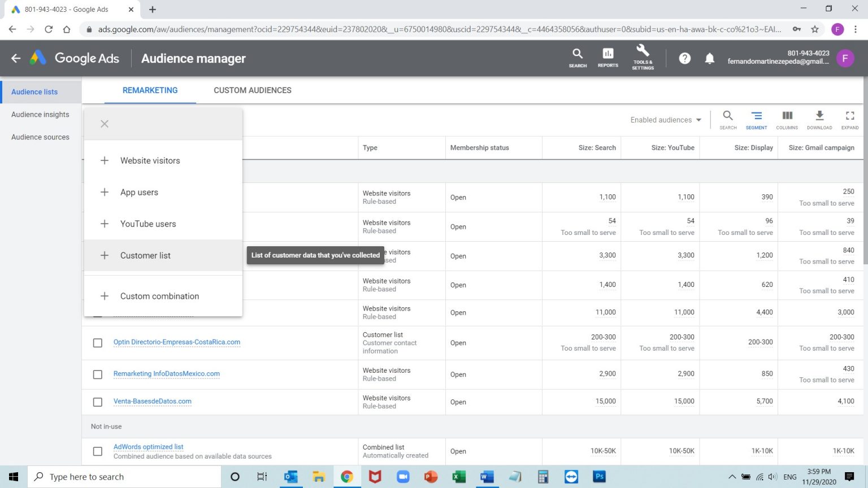Screen dimensions: 868x488
Task: Open Photoshop from the taskbar
Action: 600,477
